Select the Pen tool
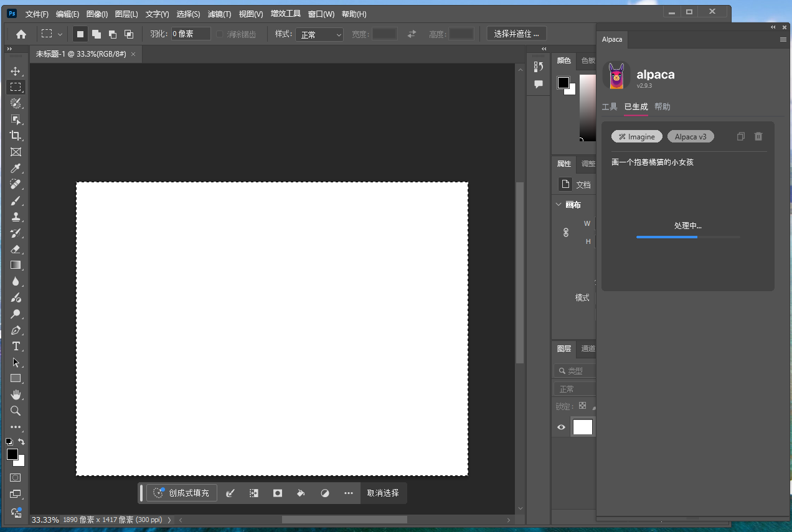 [16, 330]
